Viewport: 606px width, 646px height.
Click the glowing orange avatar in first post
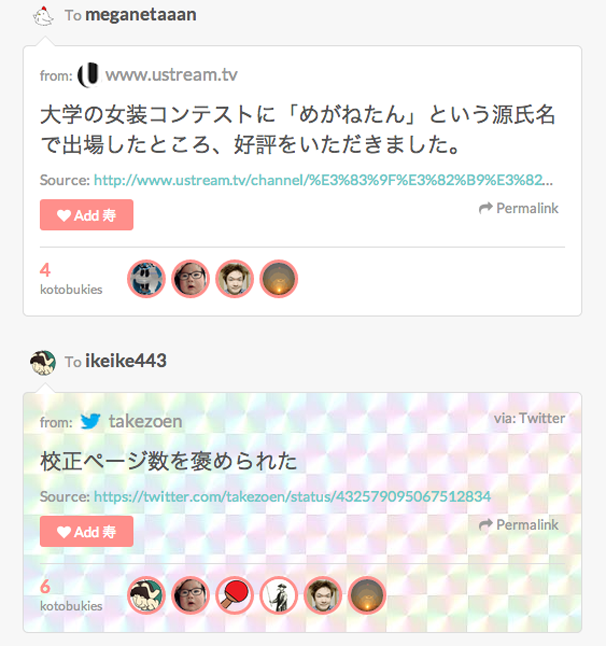click(278, 279)
